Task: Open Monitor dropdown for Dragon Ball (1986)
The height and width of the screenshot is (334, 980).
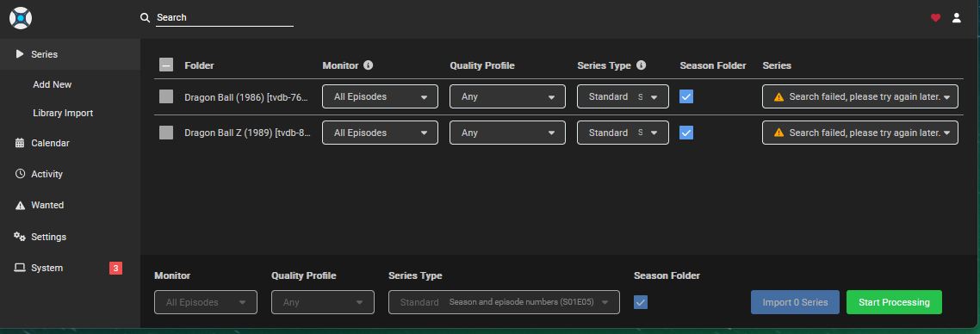Action: coord(380,96)
